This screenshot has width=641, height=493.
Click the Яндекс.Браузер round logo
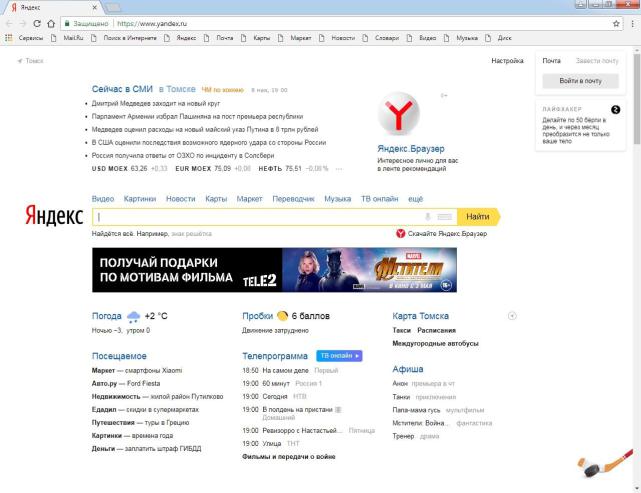pyautogui.click(x=399, y=114)
